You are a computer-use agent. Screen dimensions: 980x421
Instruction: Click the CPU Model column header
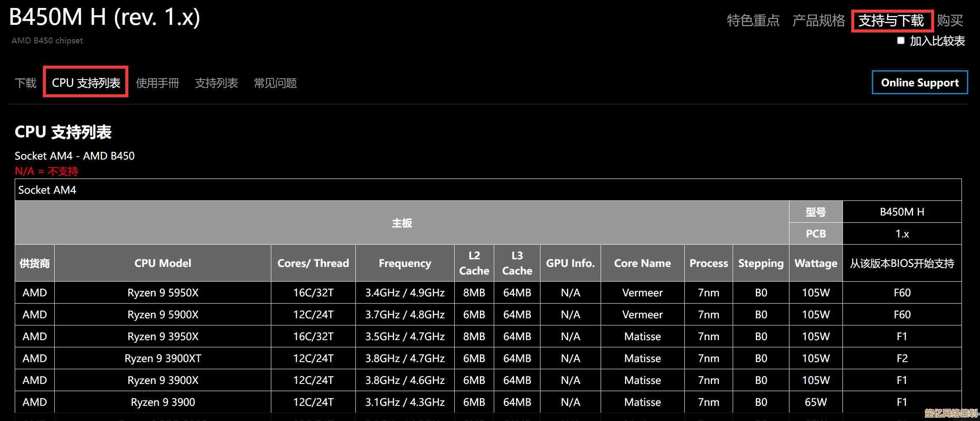(x=163, y=263)
